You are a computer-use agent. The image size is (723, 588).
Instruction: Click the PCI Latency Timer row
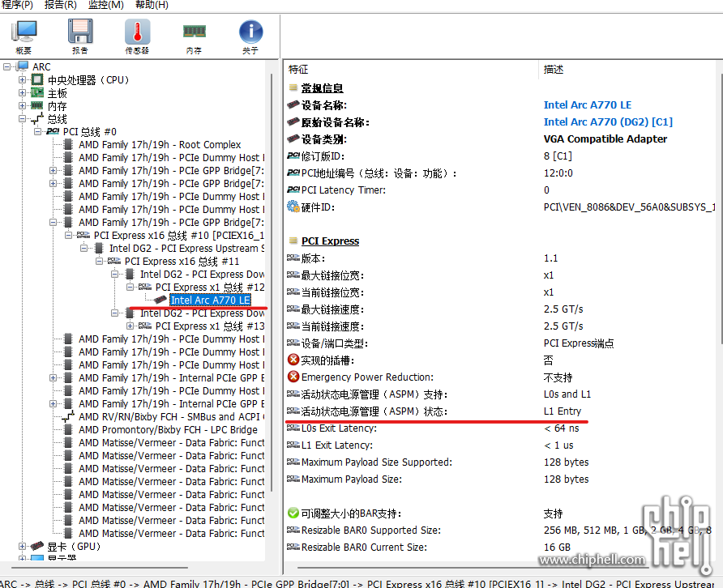(x=502, y=190)
